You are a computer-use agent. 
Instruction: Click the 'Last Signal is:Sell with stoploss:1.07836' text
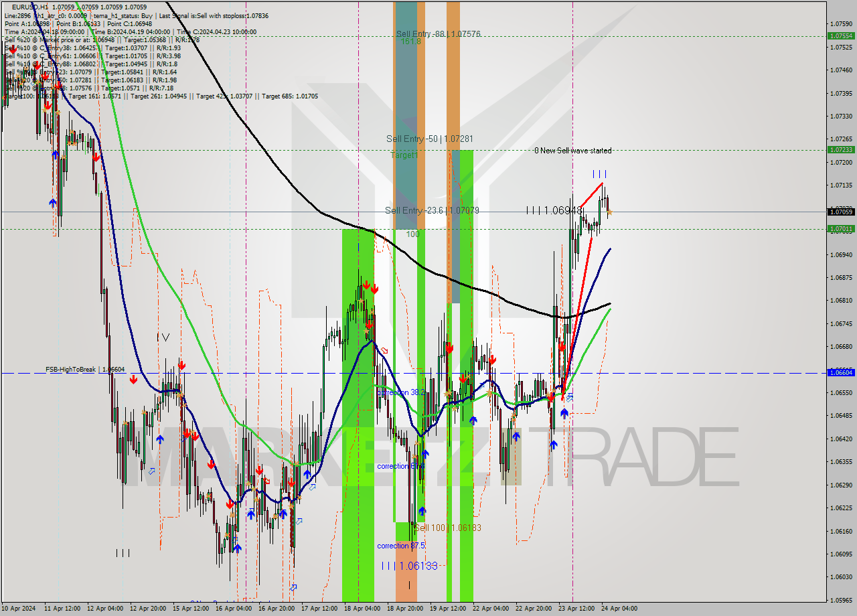tap(213, 15)
